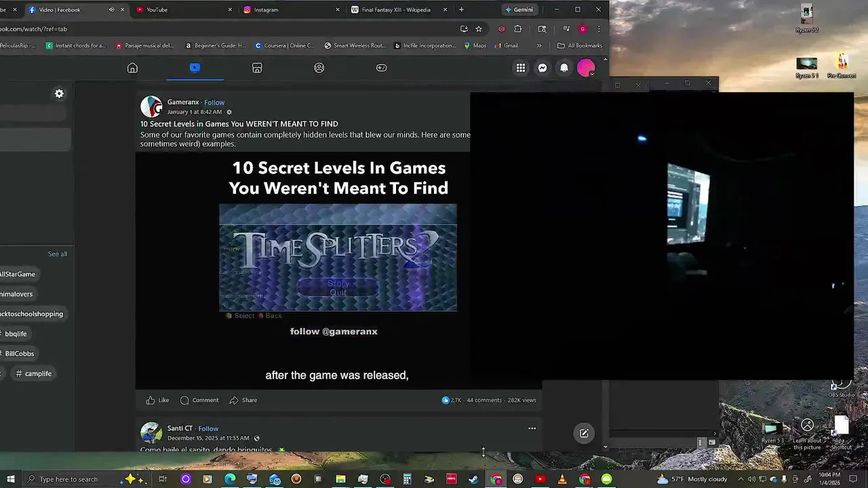Open Smart Wireless Router bookmark
The width and height of the screenshot is (868, 488).
(355, 45)
